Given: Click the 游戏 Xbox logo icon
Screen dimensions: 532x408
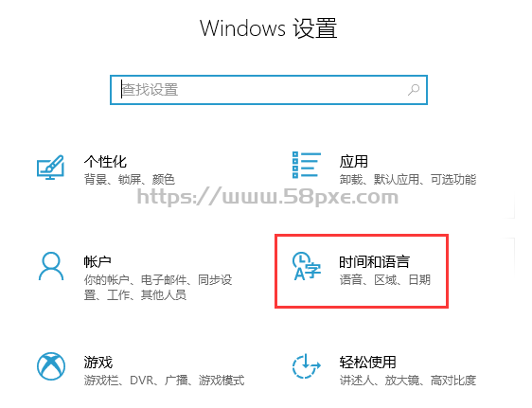Looking at the screenshot, I should (x=51, y=366).
